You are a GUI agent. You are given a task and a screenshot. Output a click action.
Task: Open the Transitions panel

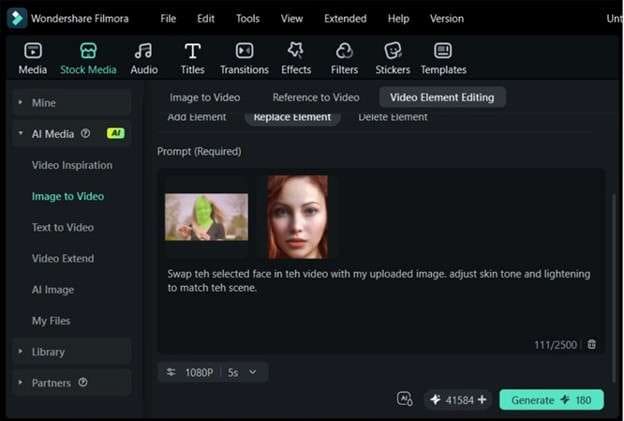[x=244, y=58]
